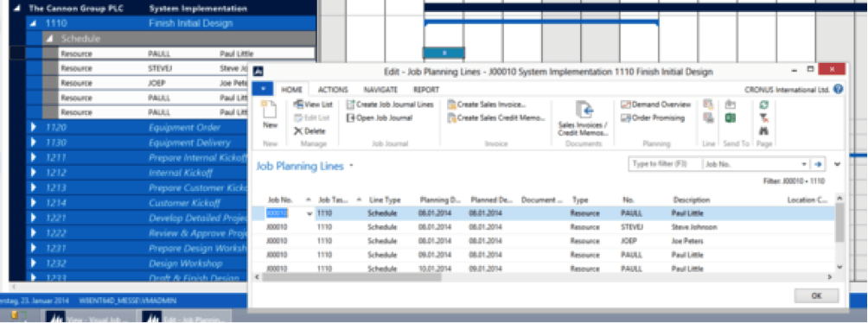Click Find binoculars icon
Screen dimensions: 868x323
(x=764, y=131)
